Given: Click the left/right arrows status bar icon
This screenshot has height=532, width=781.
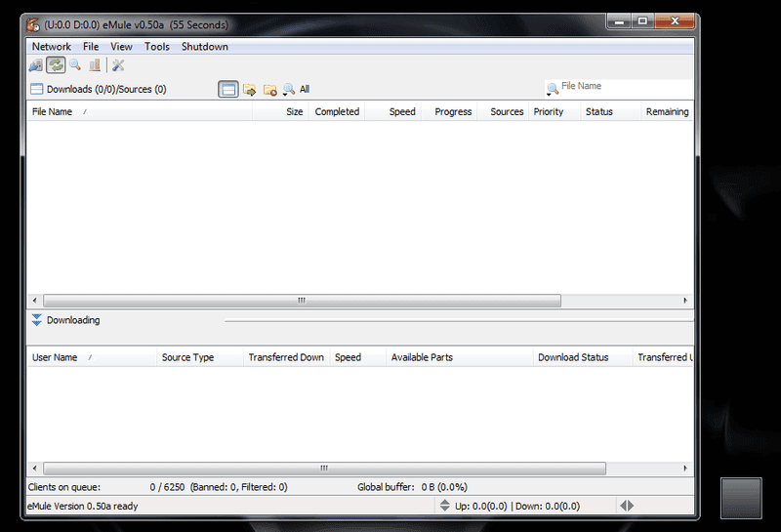Looking at the screenshot, I should tap(627, 506).
